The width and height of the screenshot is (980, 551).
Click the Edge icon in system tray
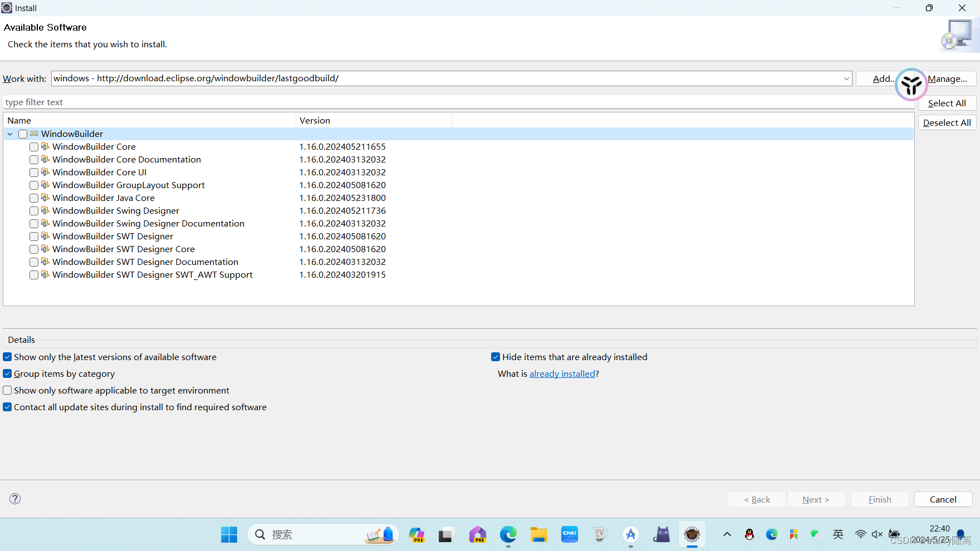pyautogui.click(x=772, y=534)
